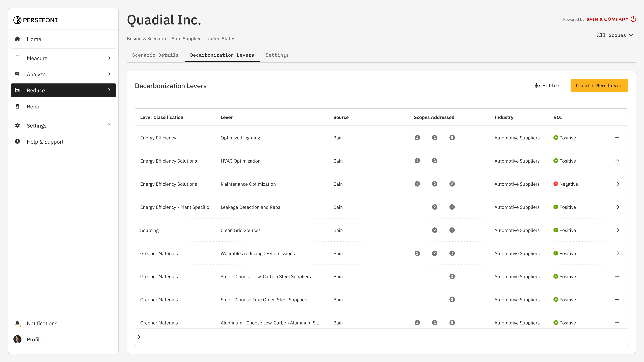Click the Help & Support question icon
644x362 pixels.
click(17, 141)
